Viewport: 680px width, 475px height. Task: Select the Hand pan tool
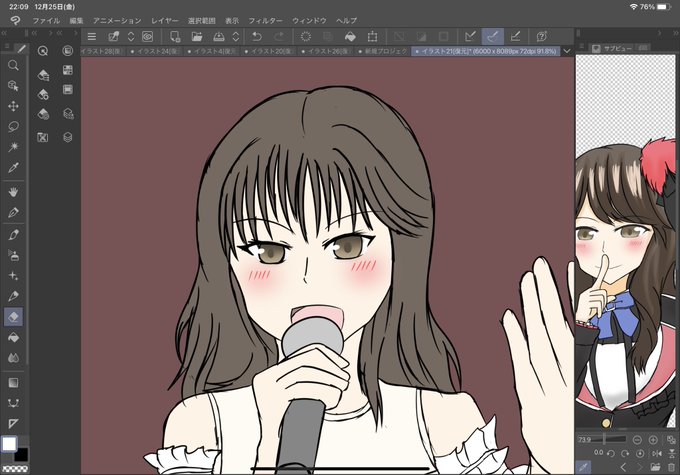(13, 192)
